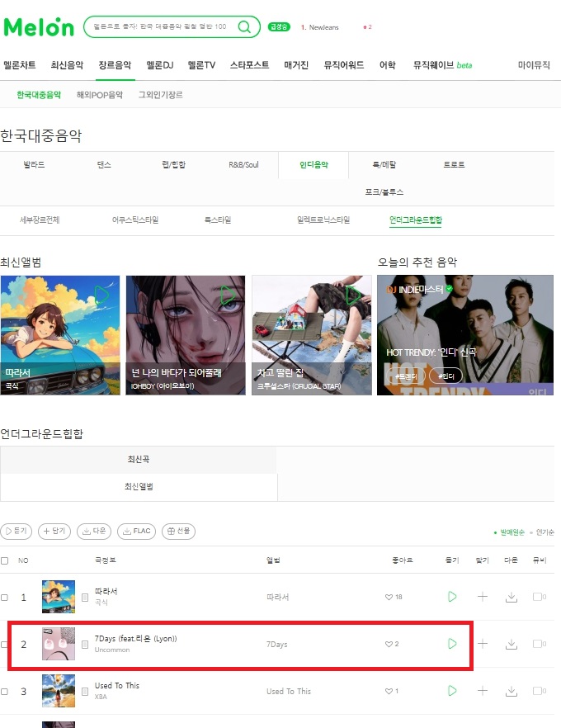Like 7Days with the heart icon
The height and width of the screenshot is (728, 561).
[389, 644]
